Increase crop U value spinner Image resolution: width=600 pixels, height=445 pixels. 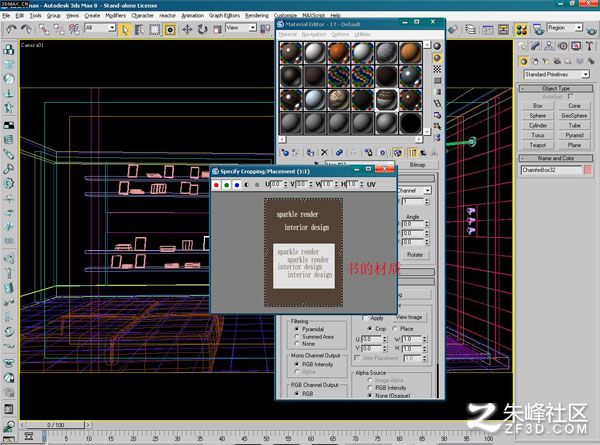(x=385, y=337)
